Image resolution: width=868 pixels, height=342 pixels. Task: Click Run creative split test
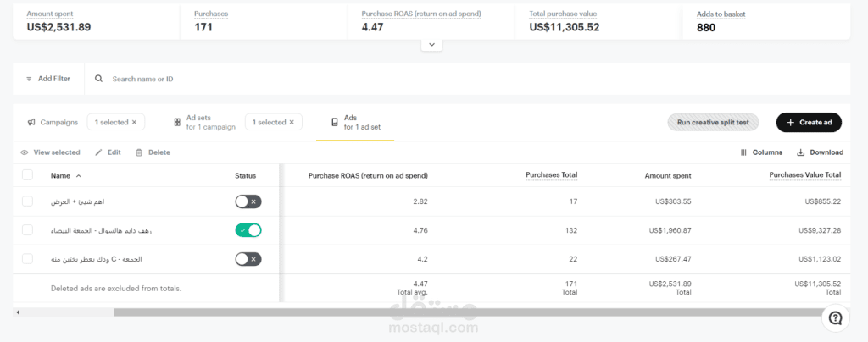713,122
